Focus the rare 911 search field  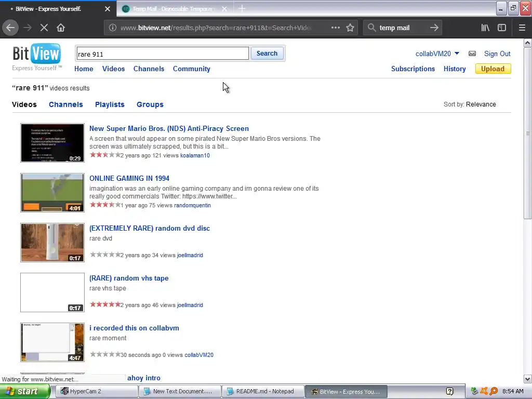[162, 54]
